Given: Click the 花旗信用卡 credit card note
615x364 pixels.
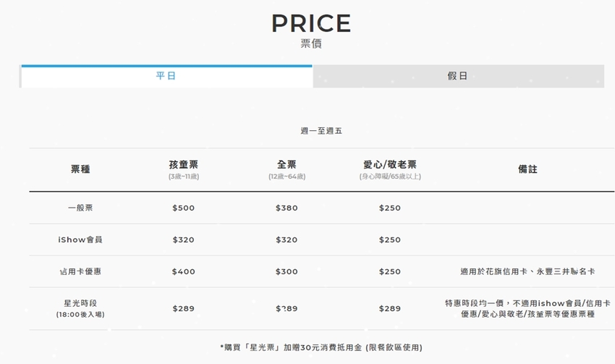Looking at the screenshot, I should tap(527, 271).
